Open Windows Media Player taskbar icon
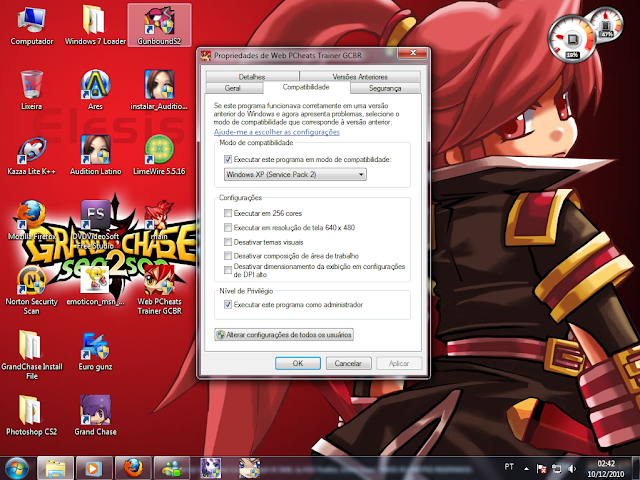This screenshot has width=640, height=480. click(93, 469)
